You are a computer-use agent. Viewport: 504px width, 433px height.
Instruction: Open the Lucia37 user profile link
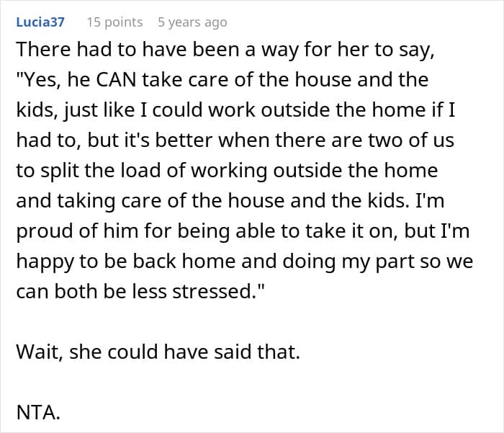coord(40,22)
